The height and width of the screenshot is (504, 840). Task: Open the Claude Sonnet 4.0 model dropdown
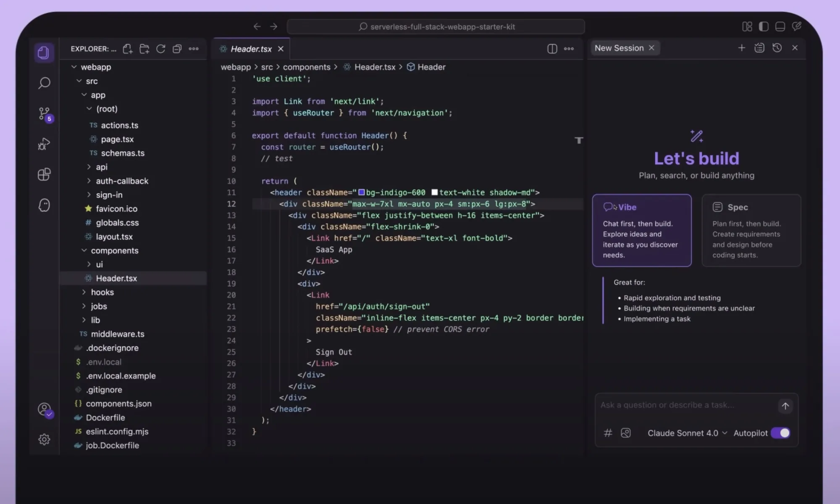pyautogui.click(x=687, y=433)
